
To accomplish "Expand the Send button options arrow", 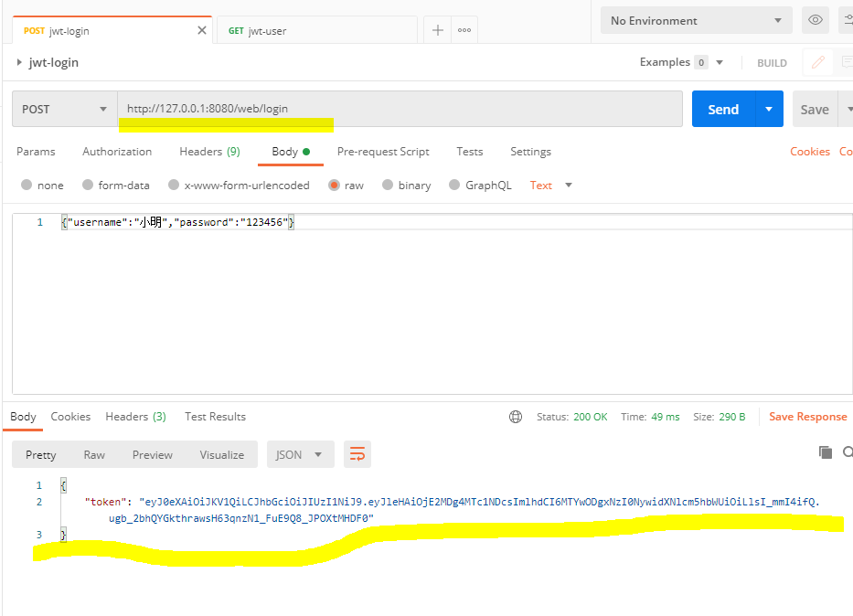I will (769, 109).
